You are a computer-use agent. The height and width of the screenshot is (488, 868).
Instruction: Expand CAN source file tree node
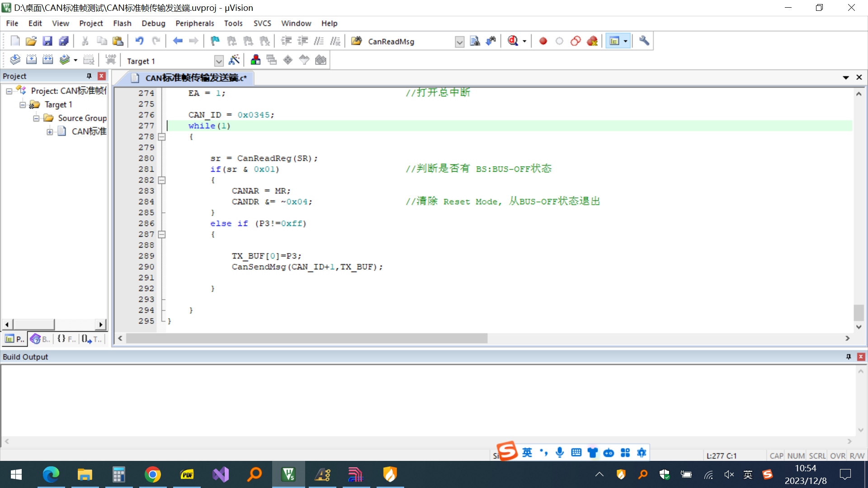(x=50, y=132)
